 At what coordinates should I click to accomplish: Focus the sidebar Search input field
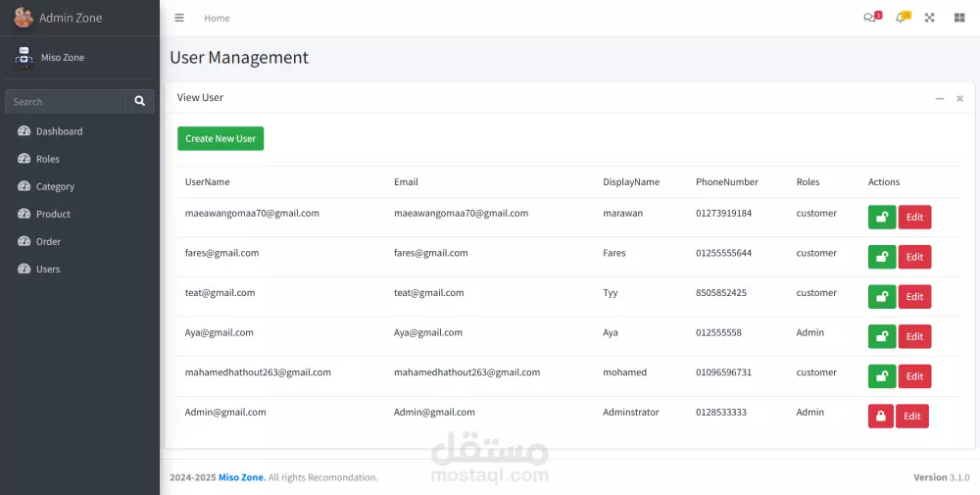(66, 101)
